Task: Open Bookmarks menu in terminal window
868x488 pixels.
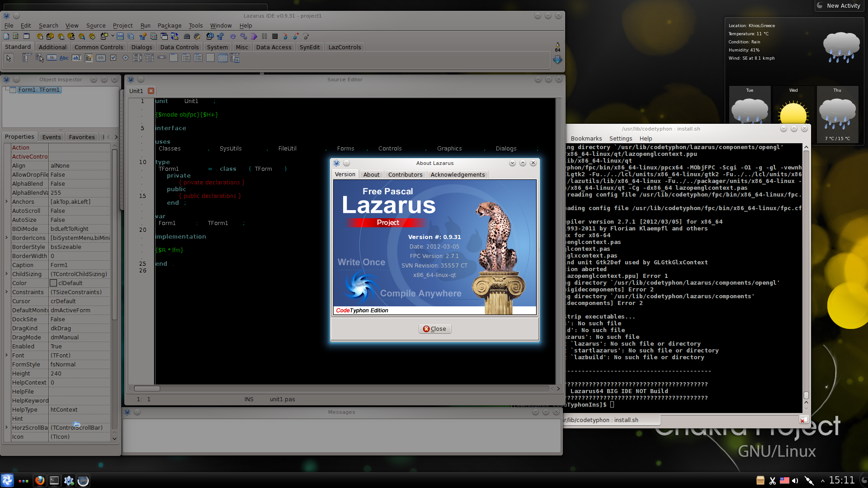Action: (x=586, y=139)
